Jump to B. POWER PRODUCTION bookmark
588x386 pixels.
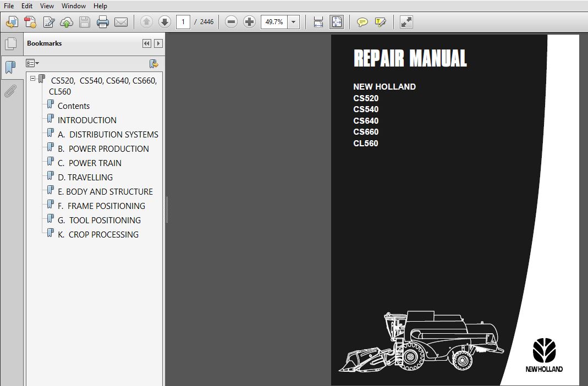click(x=103, y=149)
